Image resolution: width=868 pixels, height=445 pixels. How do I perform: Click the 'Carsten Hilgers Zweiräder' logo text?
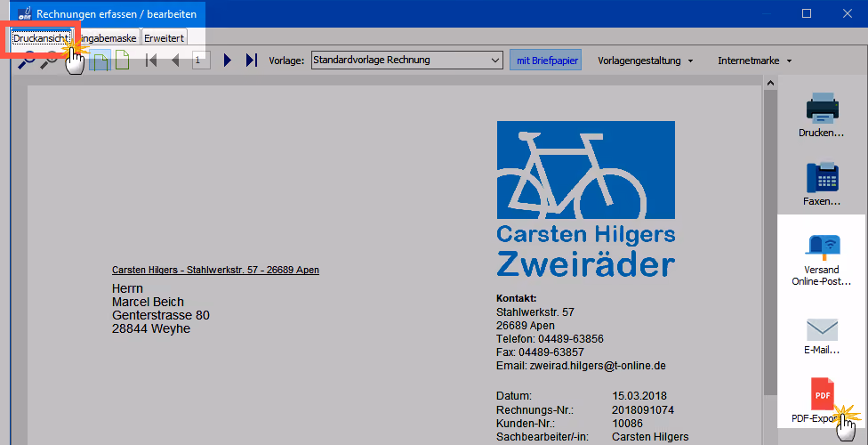[x=586, y=250]
